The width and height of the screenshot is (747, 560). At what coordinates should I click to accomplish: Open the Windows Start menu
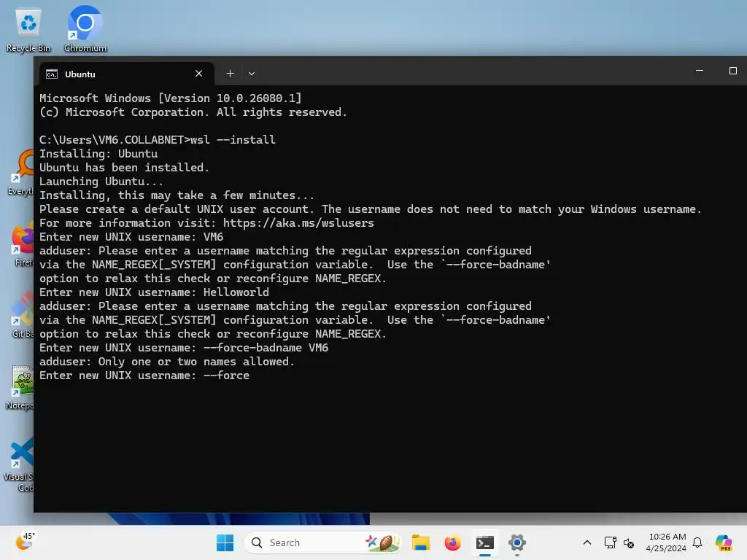(x=225, y=542)
